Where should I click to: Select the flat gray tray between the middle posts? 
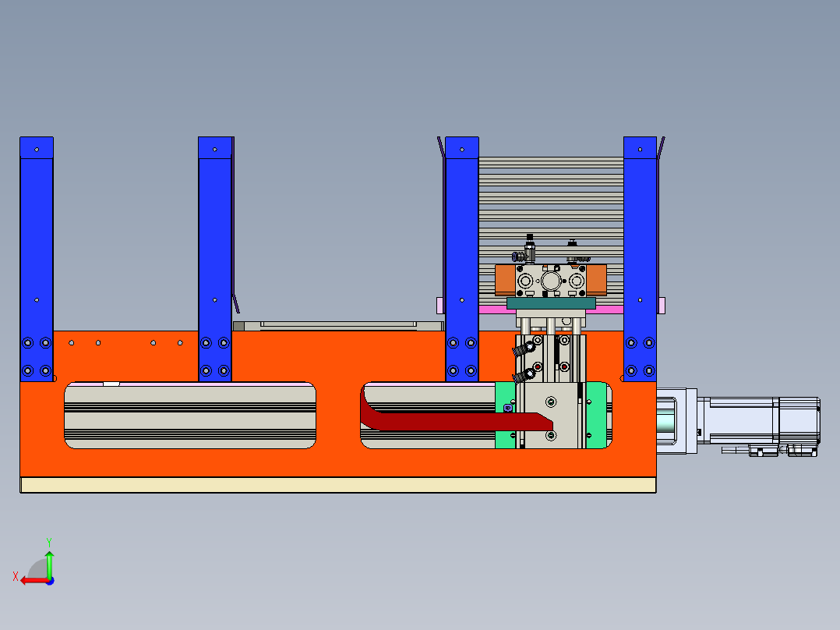coord(338,326)
